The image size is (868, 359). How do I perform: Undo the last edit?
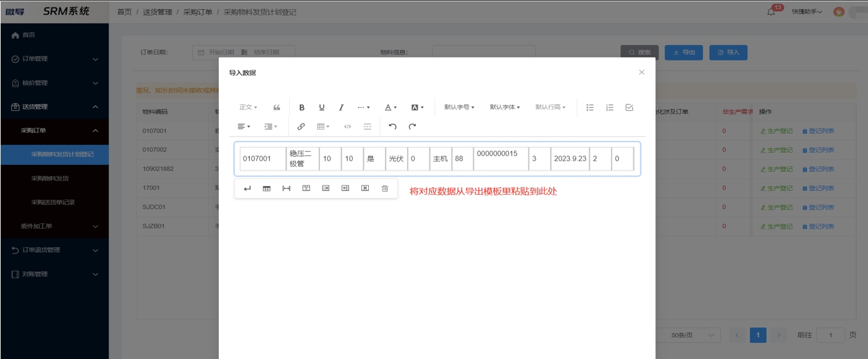[x=392, y=127]
